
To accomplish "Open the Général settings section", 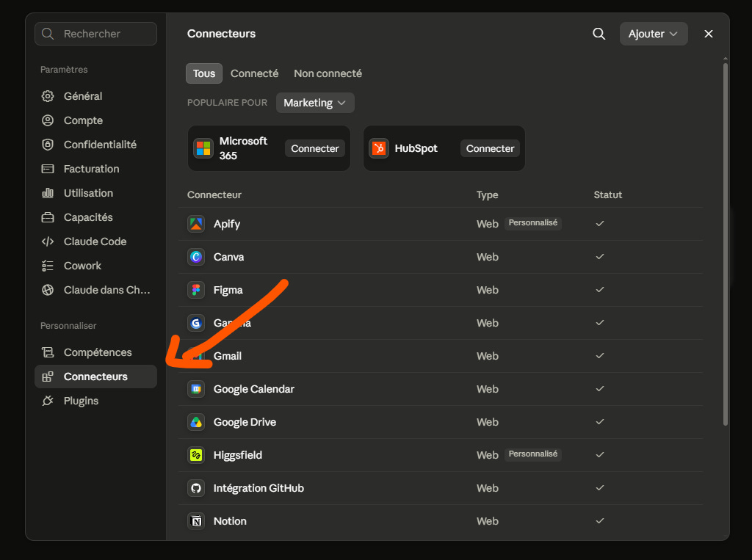I will tap(95, 96).
